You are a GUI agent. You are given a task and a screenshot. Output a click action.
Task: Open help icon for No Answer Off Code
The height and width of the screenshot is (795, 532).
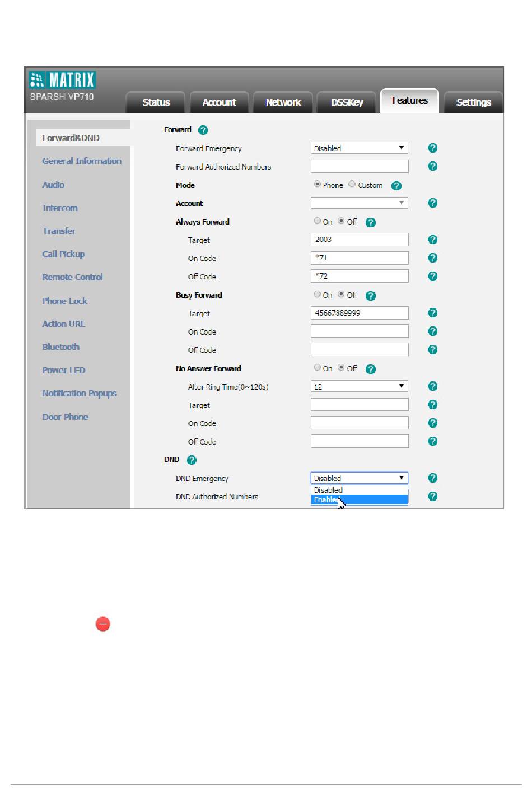click(432, 441)
